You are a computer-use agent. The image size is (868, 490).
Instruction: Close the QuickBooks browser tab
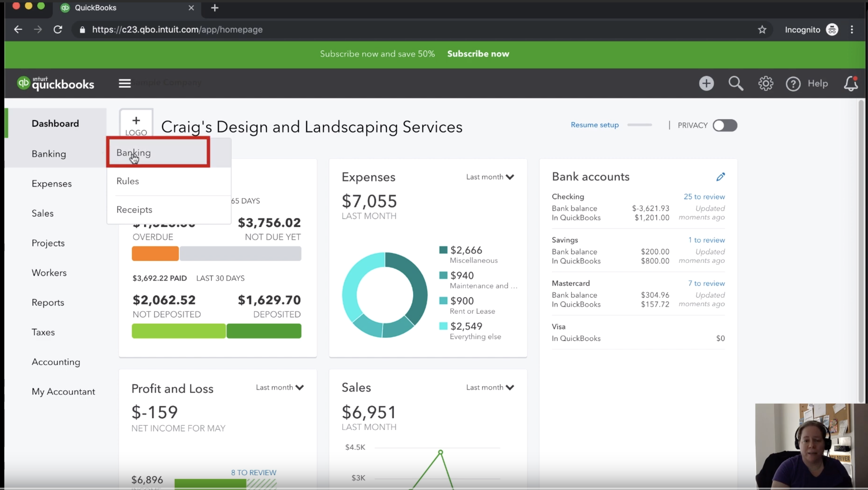click(191, 8)
